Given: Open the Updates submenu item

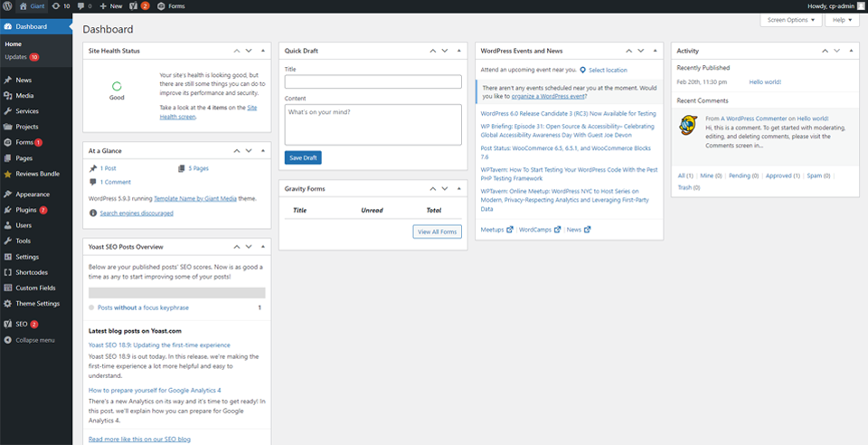Looking at the screenshot, I should (16, 57).
